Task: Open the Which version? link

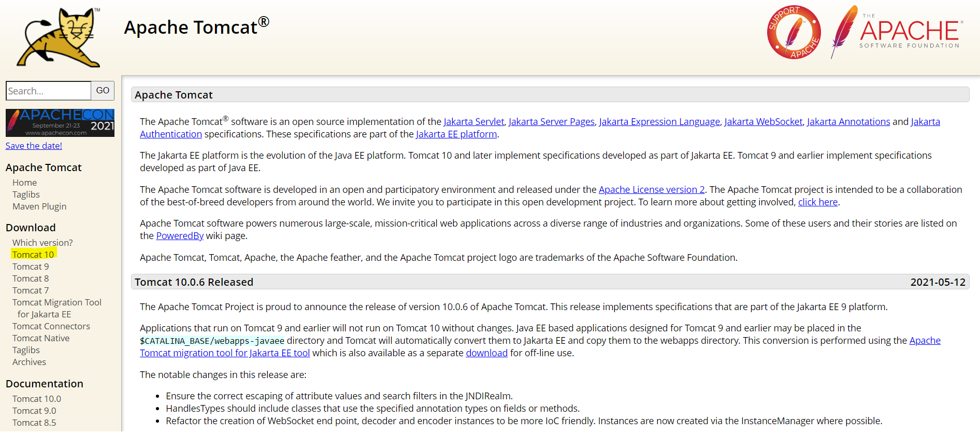Action: [x=42, y=243]
